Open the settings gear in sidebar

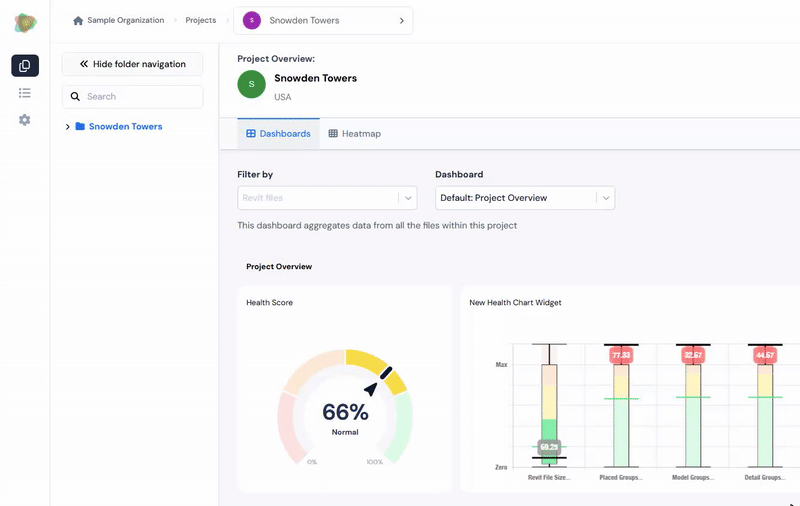click(x=24, y=120)
